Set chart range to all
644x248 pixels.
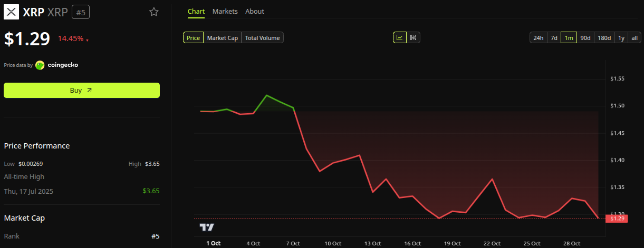tap(635, 38)
